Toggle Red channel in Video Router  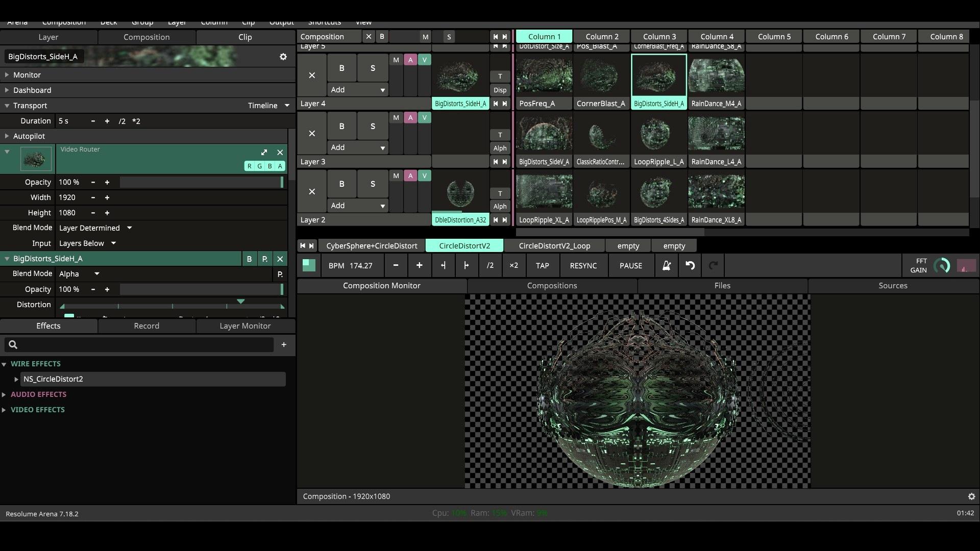249,166
